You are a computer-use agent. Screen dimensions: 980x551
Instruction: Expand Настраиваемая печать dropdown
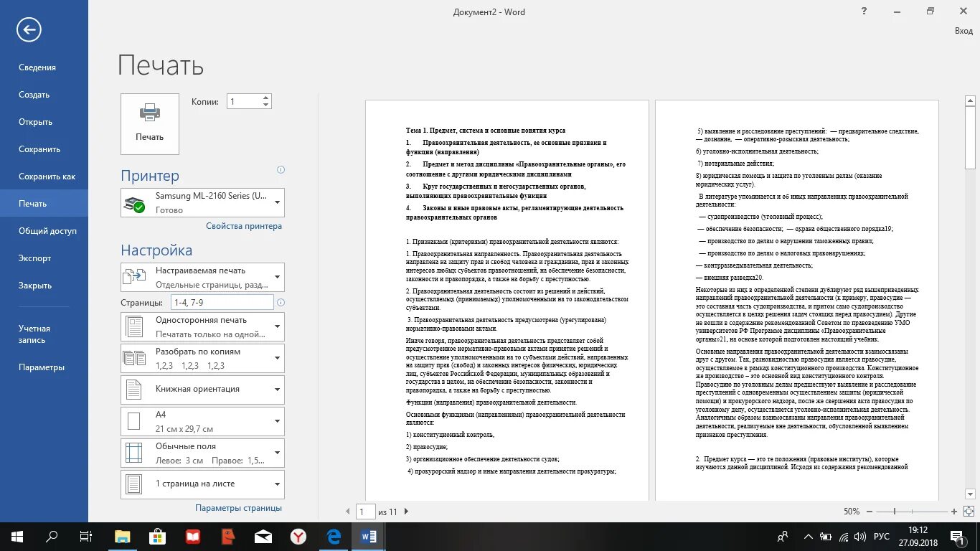click(x=203, y=277)
